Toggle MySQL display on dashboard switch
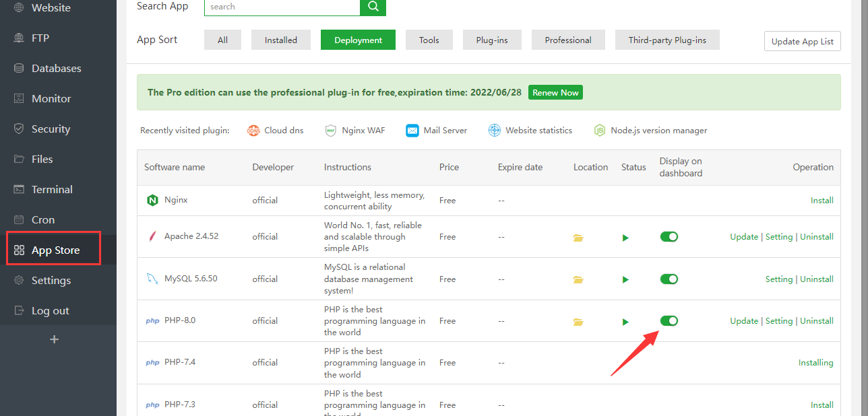 (669, 279)
